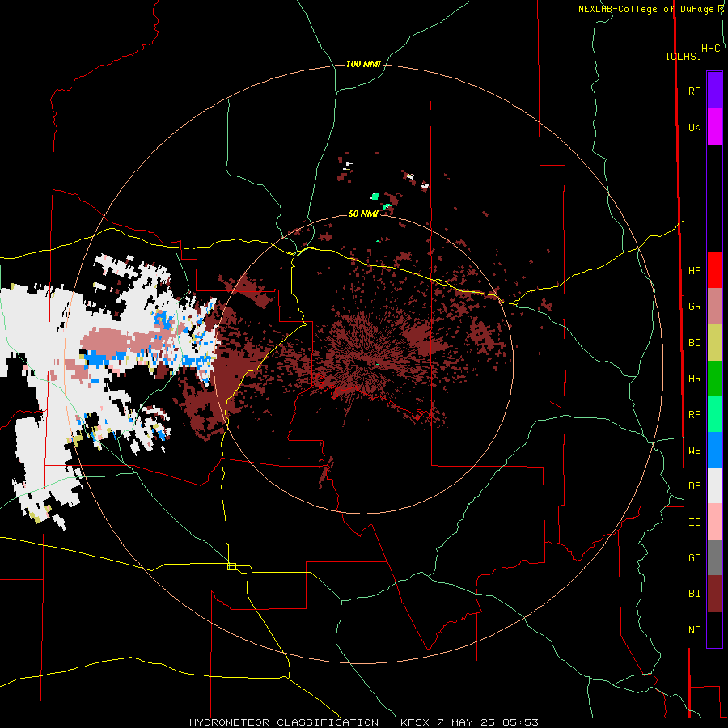Click the BD legend label
This screenshot has width=728, height=728.
tap(694, 343)
